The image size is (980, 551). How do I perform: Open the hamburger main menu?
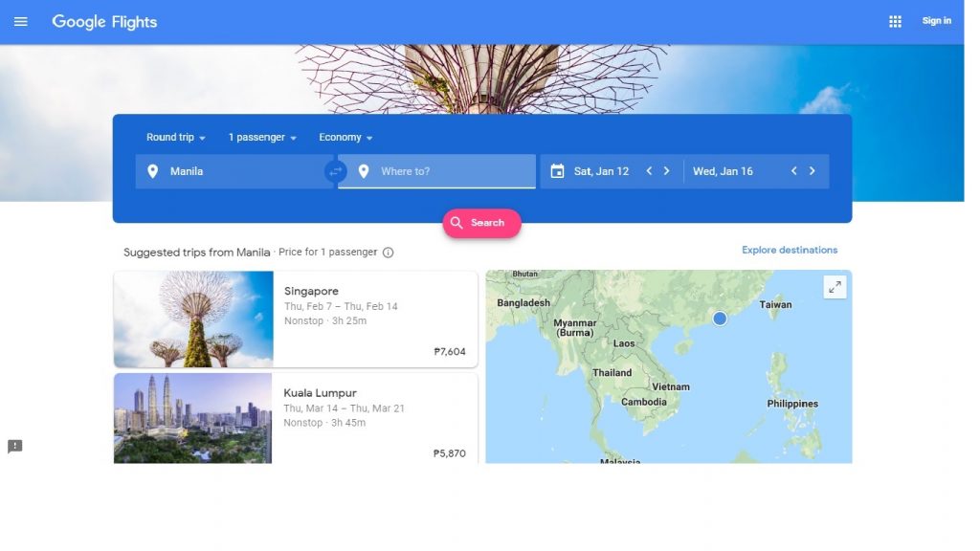21,21
